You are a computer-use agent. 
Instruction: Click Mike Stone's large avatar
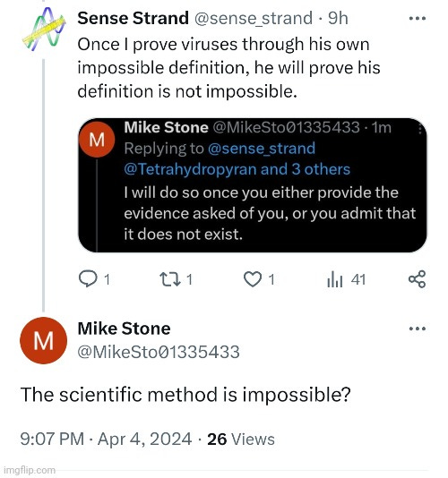(x=44, y=340)
